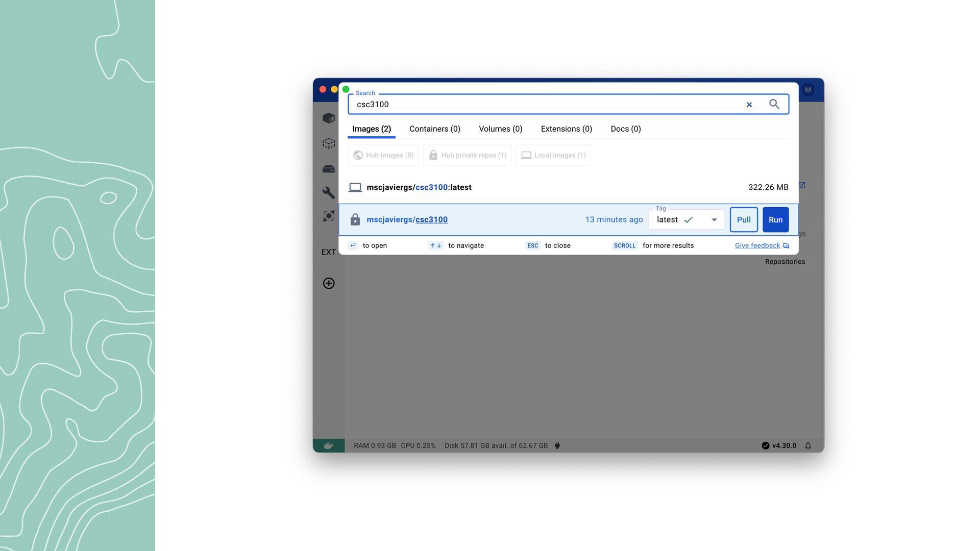Screen dimensions: 980x551
Task: Open the Builds wrench icon
Action: (x=329, y=192)
